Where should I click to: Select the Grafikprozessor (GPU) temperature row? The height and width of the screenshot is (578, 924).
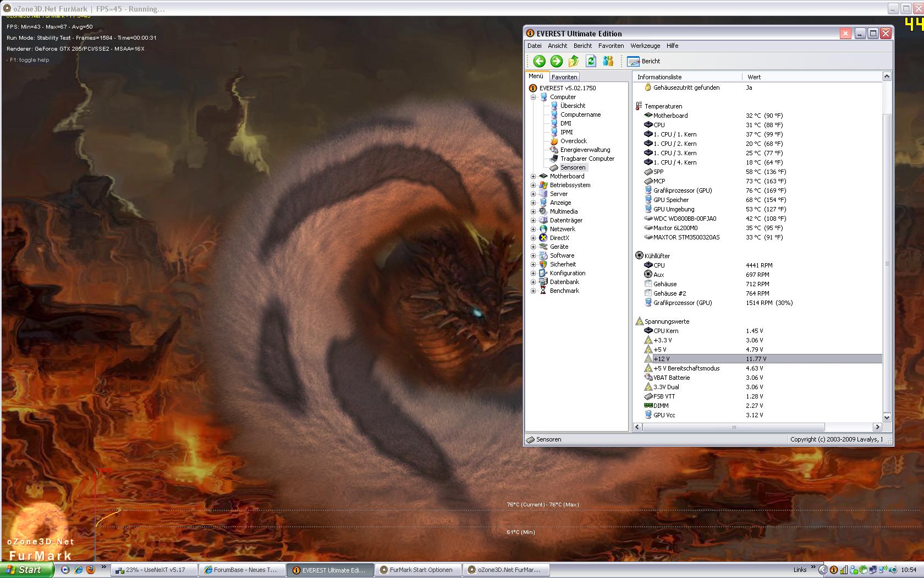click(x=758, y=190)
